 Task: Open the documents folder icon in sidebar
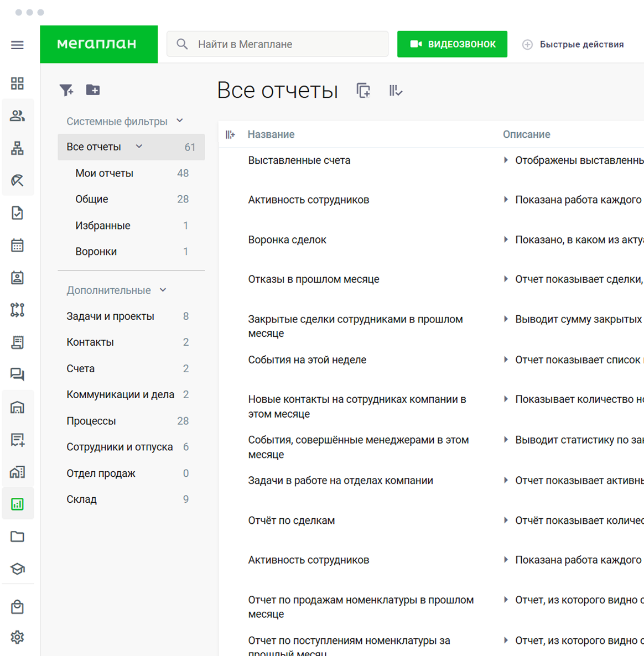coord(17,537)
